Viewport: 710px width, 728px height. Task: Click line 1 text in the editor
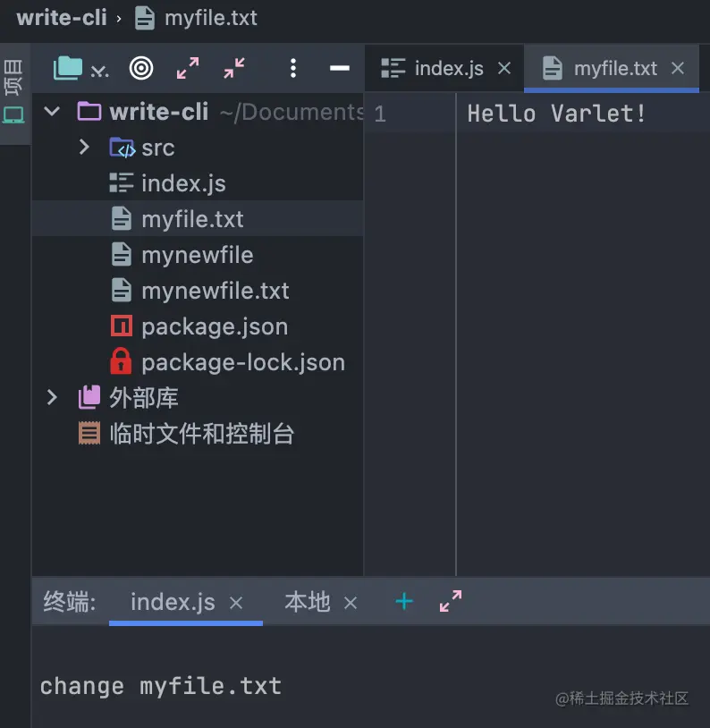click(556, 114)
